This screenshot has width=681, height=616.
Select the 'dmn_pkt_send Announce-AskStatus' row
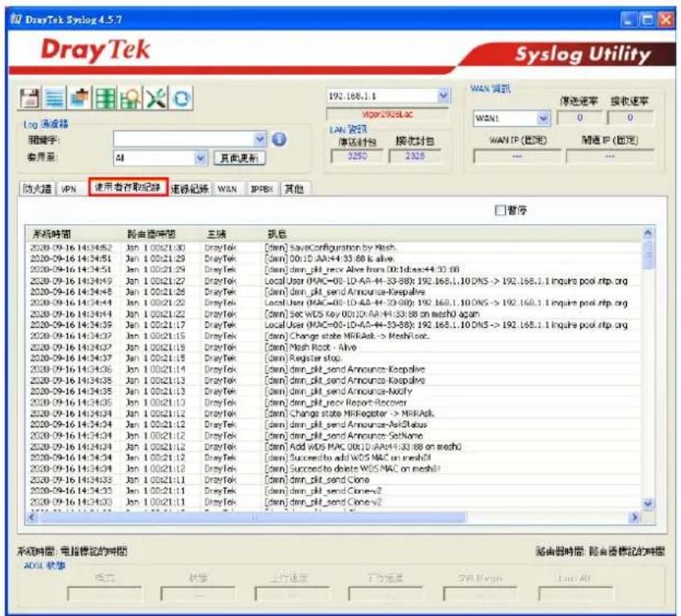[x=333, y=425]
